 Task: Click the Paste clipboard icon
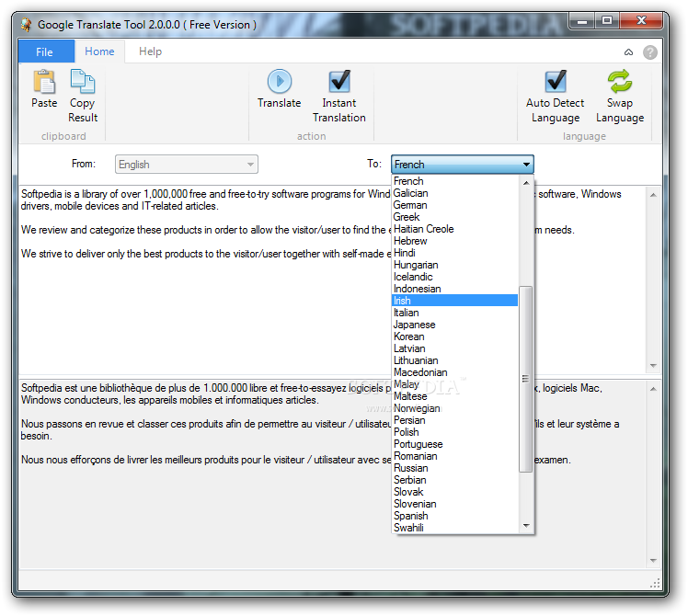tap(44, 82)
